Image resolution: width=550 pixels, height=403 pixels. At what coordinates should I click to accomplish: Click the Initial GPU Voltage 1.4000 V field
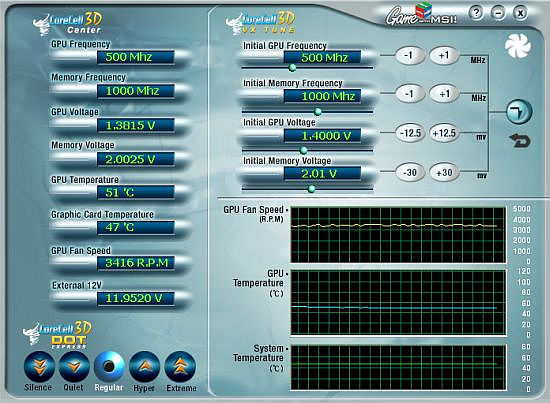[x=322, y=136]
